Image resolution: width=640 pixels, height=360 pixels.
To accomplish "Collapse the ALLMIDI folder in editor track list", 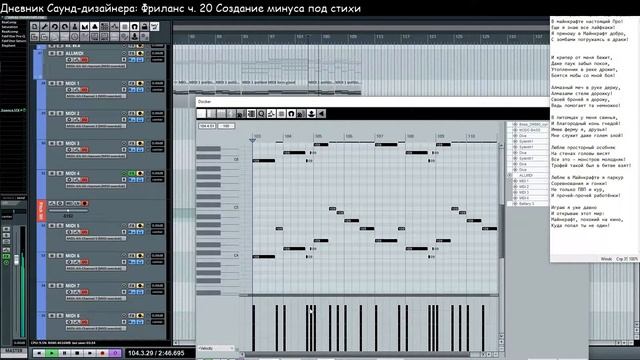I will (510, 175).
